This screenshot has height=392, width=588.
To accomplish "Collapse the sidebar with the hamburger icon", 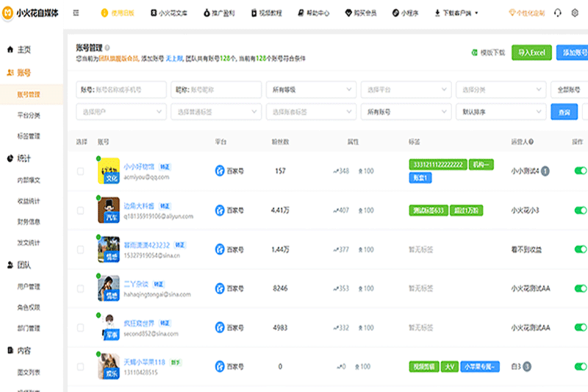I will (76, 13).
